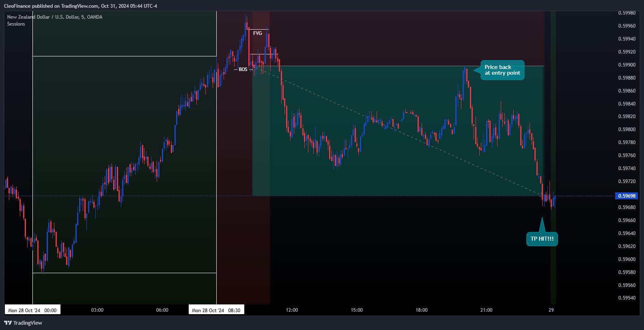Click the TradingView logo at bottom left
This screenshot has width=644, height=330.
coord(23,323)
